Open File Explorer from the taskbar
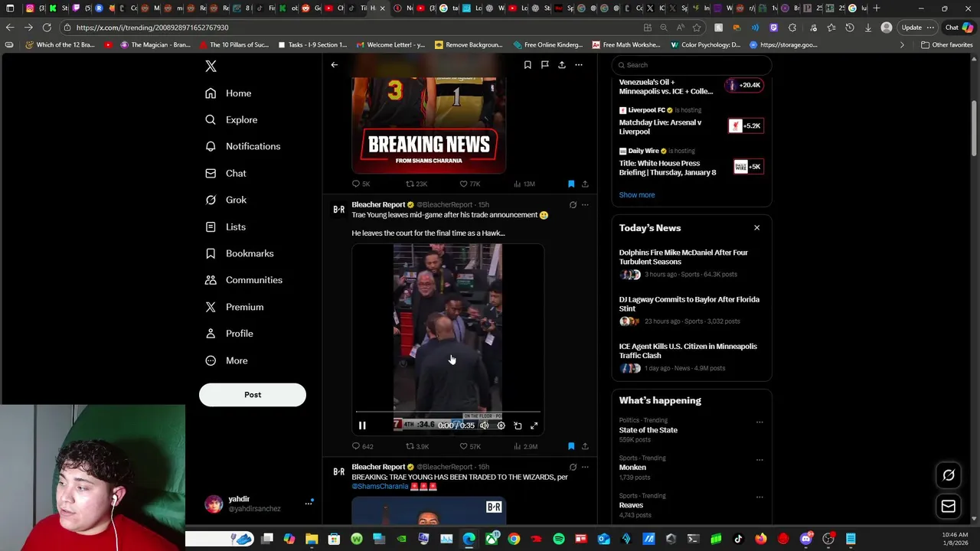 (x=312, y=539)
